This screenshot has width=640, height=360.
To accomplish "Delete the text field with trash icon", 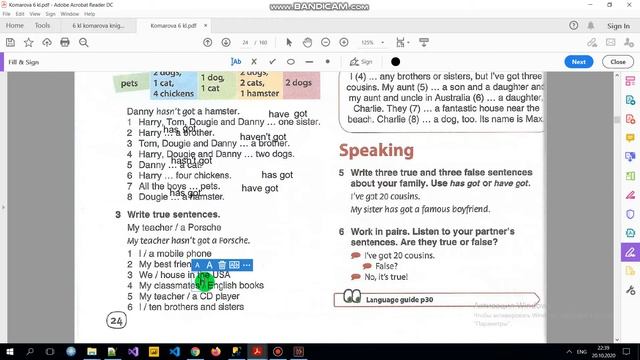I will click(x=222, y=265).
